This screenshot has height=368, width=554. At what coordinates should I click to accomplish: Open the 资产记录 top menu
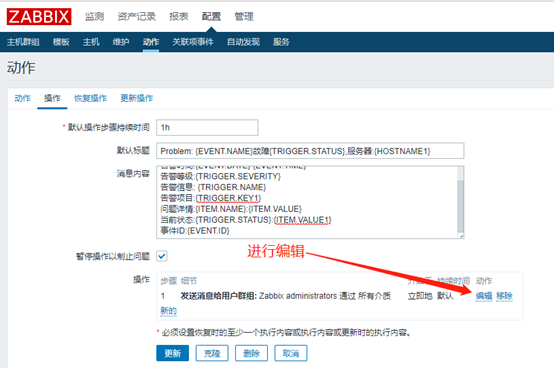click(x=136, y=16)
